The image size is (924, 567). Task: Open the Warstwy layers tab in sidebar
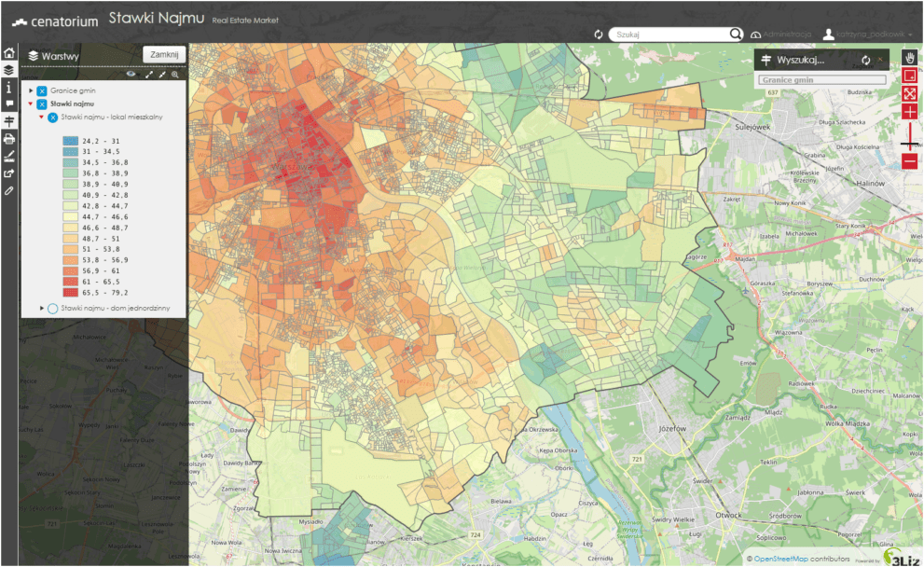coord(9,69)
